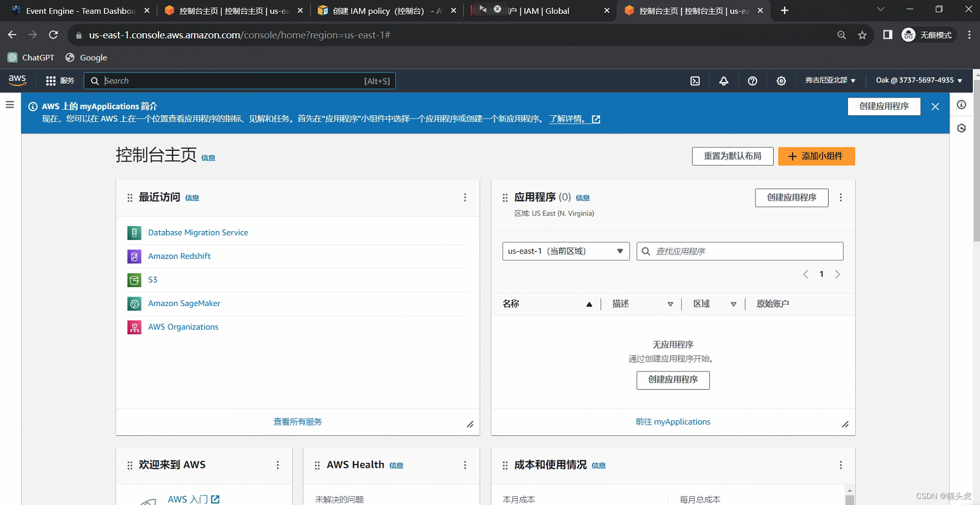
Task: Click the AWS Organizations icon
Action: tap(134, 327)
